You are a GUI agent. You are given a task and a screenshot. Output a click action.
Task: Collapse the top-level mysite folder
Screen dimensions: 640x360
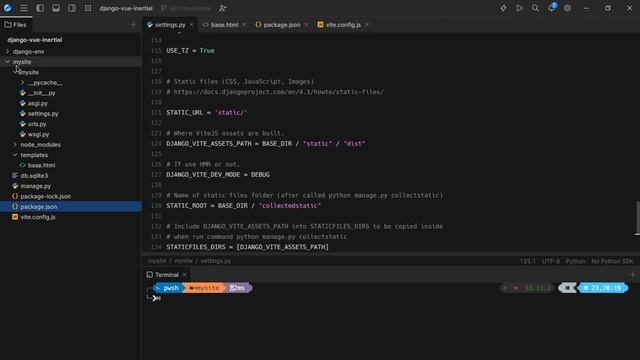(7, 62)
